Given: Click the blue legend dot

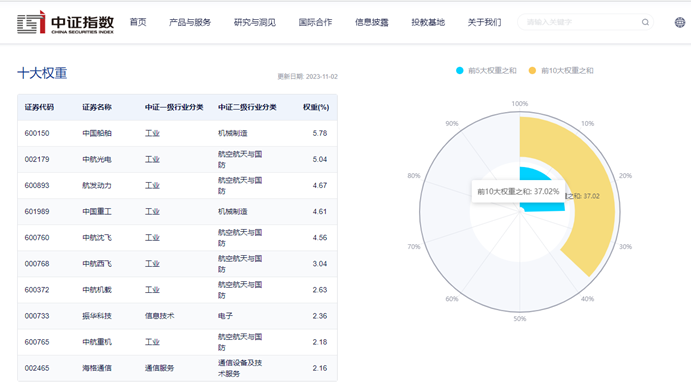Looking at the screenshot, I should 460,70.
